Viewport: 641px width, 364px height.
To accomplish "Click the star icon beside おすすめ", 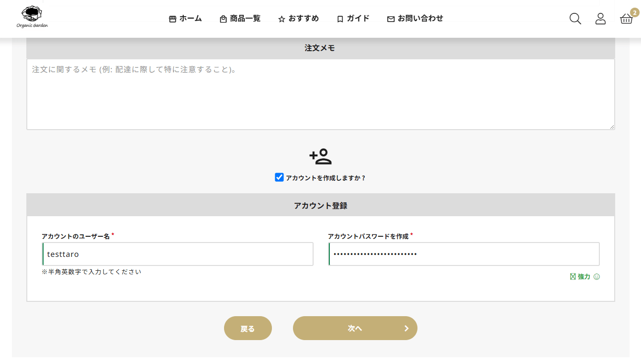I will (x=281, y=19).
